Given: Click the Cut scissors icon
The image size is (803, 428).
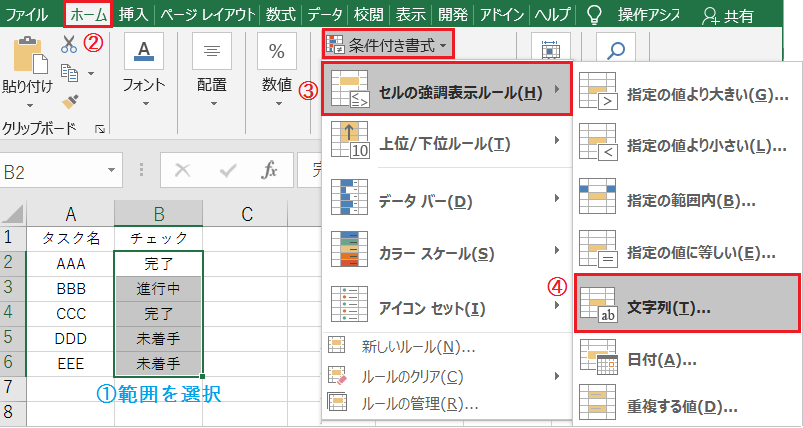Looking at the screenshot, I should coord(69,44).
